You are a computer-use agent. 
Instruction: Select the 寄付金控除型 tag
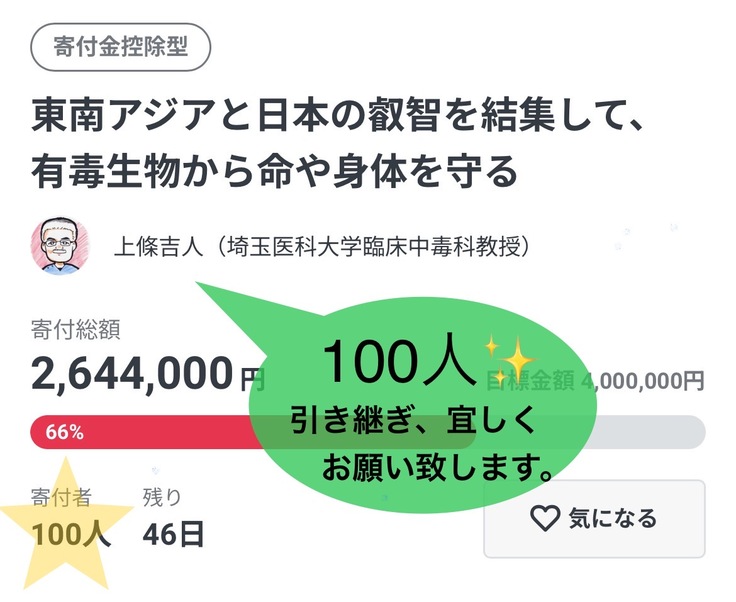[121, 48]
